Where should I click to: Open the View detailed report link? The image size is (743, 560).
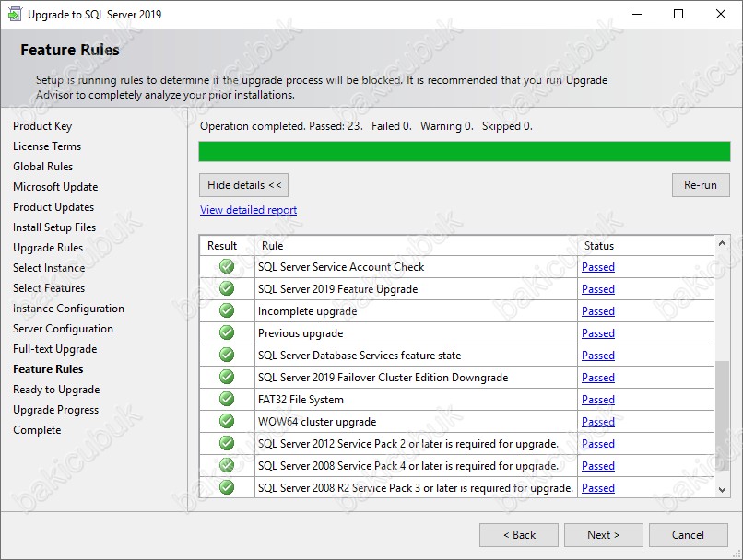[248, 210]
